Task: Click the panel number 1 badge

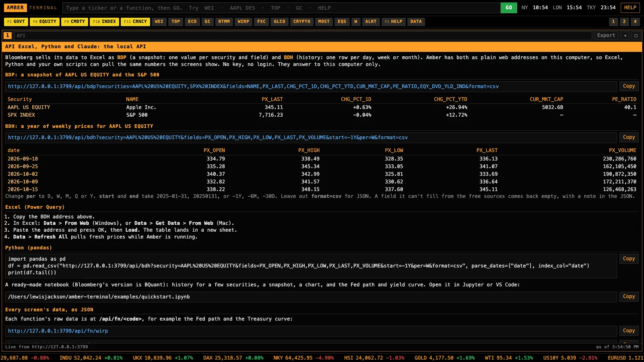Action: [x=8, y=35]
